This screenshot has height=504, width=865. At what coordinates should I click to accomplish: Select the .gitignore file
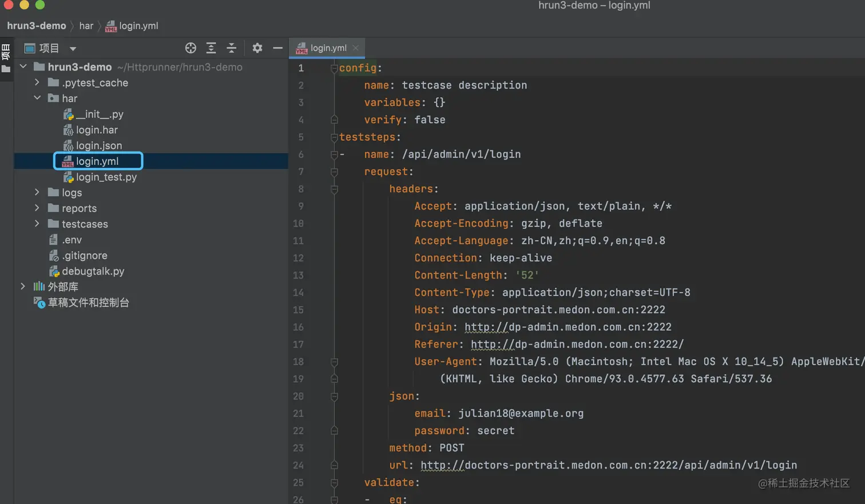click(x=85, y=255)
